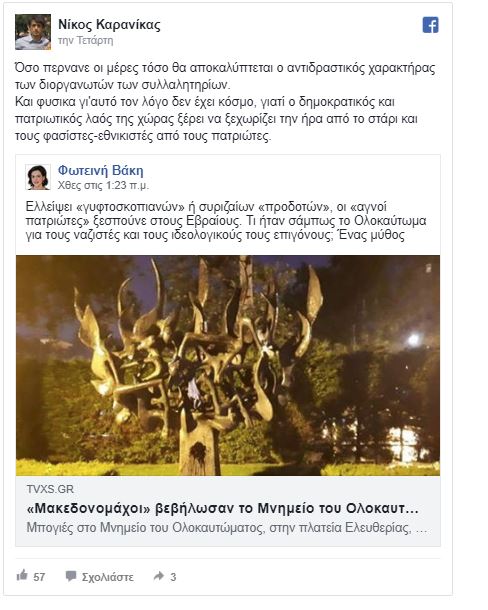Click the 'Χθες στις 1:23 π.μ.' timestamp
The height and width of the screenshot is (610, 488).
103,186
